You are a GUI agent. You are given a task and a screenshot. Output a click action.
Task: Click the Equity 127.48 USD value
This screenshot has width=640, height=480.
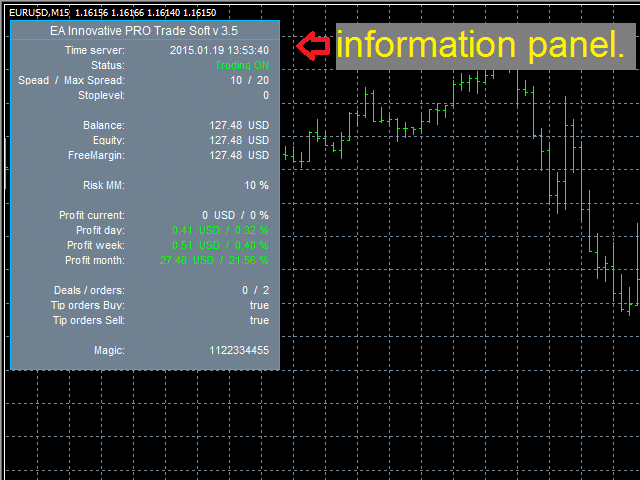[x=239, y=140]
